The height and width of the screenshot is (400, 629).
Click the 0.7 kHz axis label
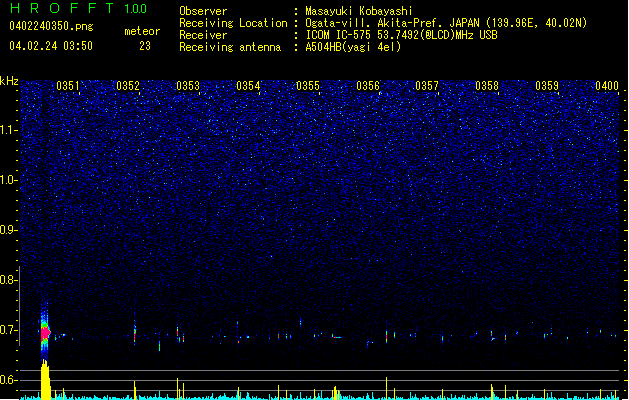pos(8,330)
